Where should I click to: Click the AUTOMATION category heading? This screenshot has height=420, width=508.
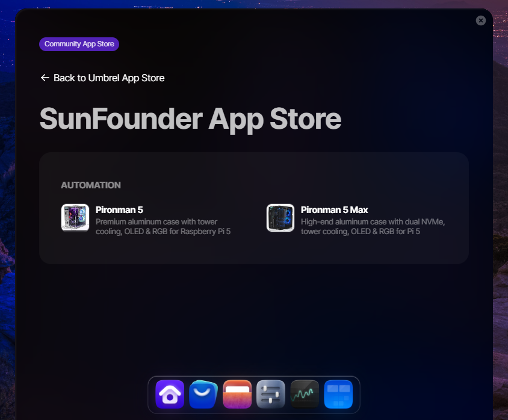[x=91, y=185]
